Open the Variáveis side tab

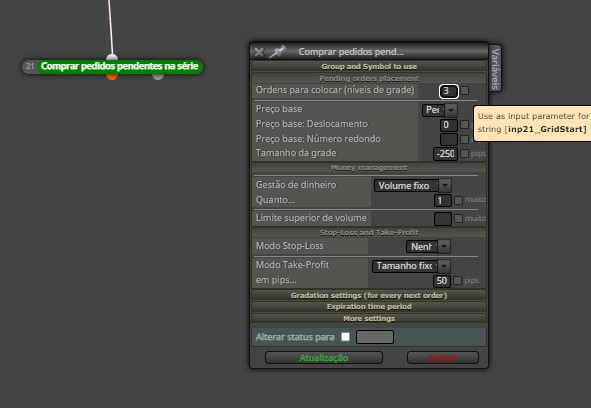tap(495, 69)
